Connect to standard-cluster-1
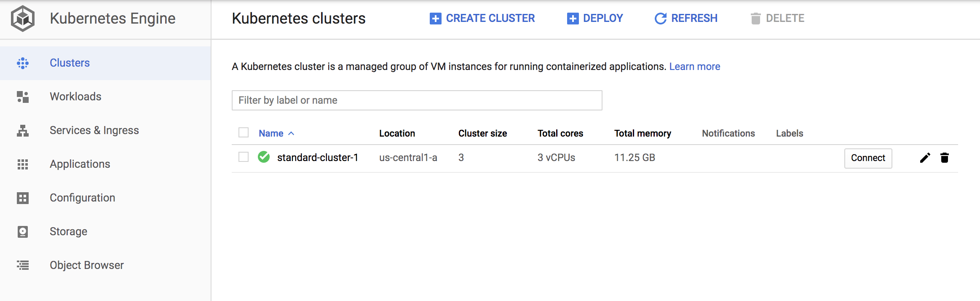This screenshot has height=301, width=980. click(868, 158)
